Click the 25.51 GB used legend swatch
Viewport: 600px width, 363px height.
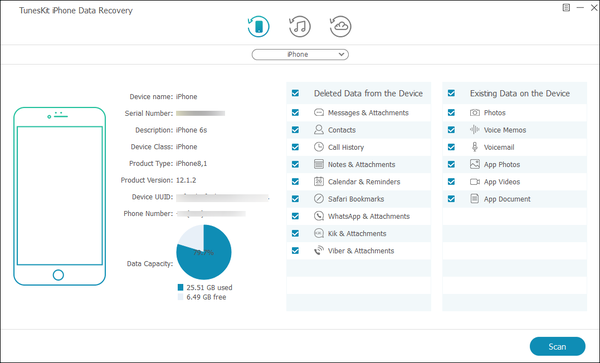coord(181,287)
